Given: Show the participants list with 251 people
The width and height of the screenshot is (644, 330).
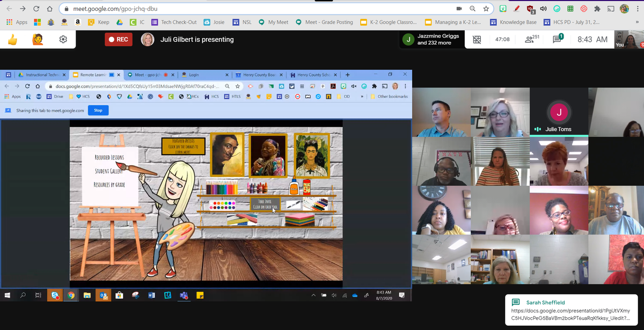Looking at the screenshot, I should tap(532, 39).
